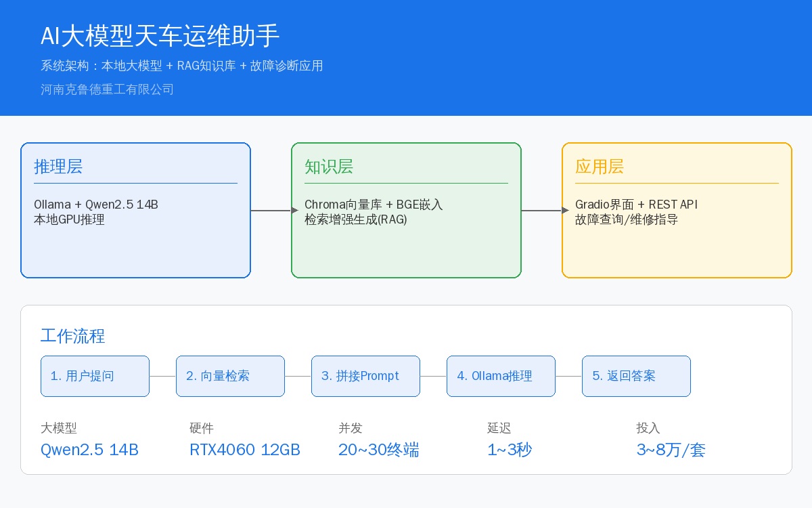Click step box 4. Ollama推理
The height and width of the screenshot is (508, 812).
pyautogui.click(x=501, y=376)
